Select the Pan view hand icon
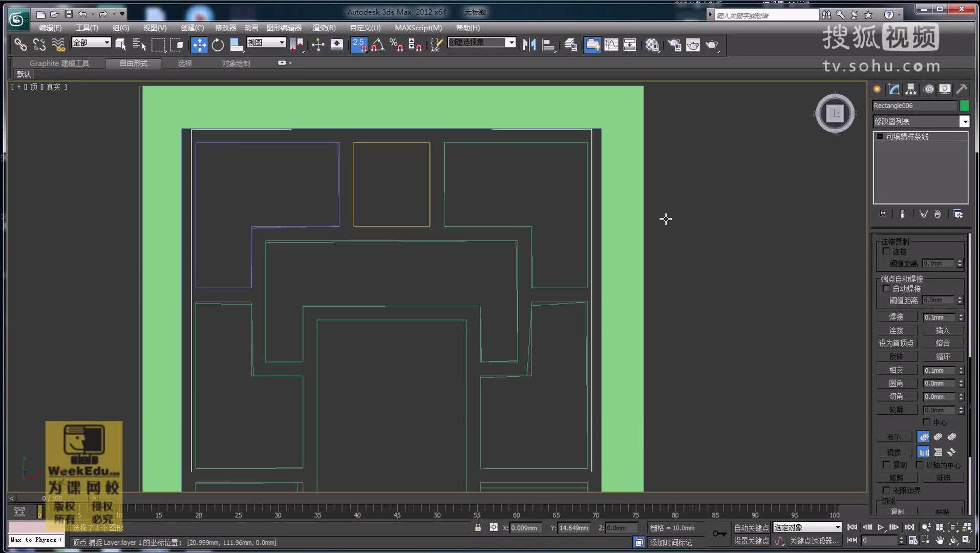Viewport: 980px width, 553px height. point(940,541)
